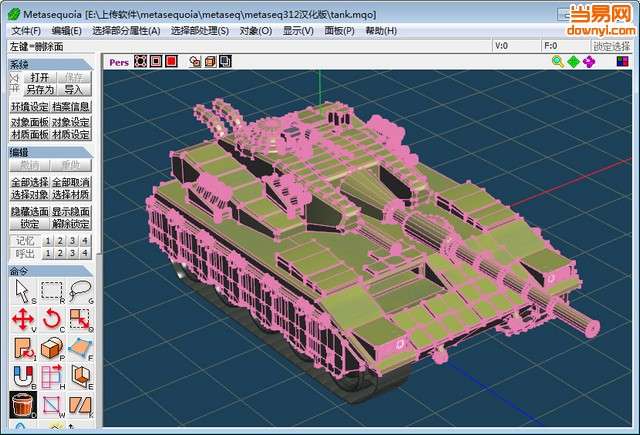The height and width of the screenshot is (435, 640).
Task: Activate the Scale tool (Q)
Action: point(80,320)
